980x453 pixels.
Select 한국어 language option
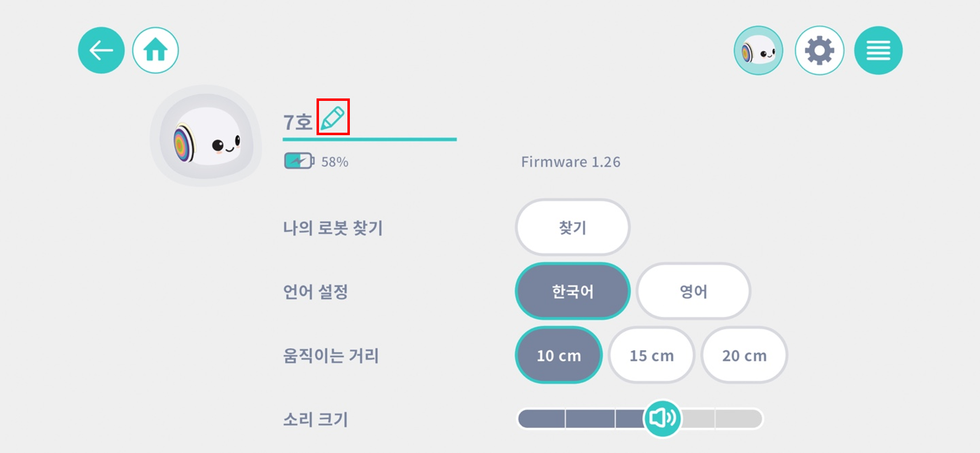pyautogui.click(x=572, y=291)
